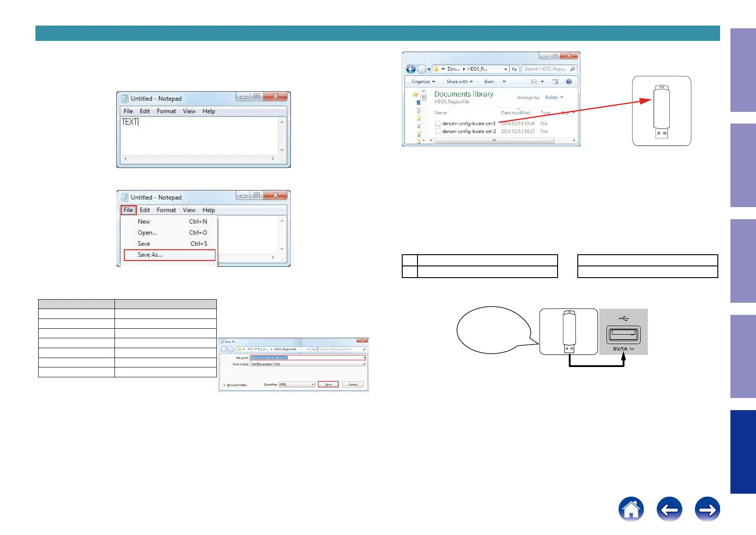The width and height of the screenshot is (756, 535).
Task: Click highlighted File menu in lower Notepad
Action: coord(128,210)
